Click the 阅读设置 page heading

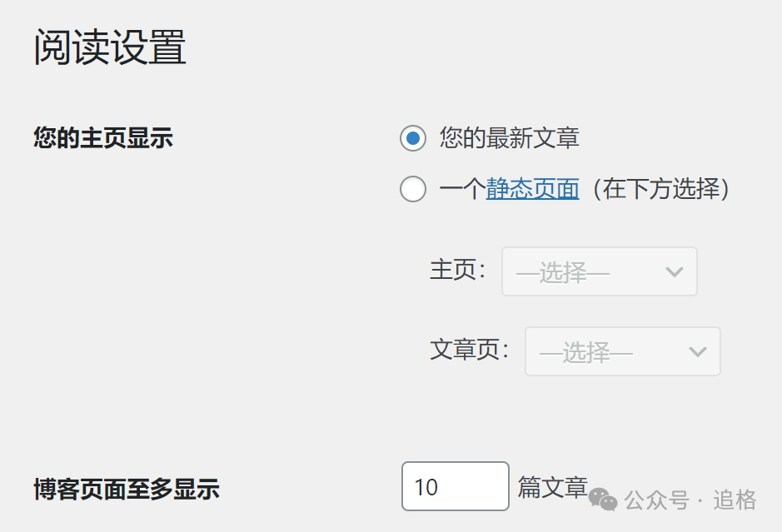(110, 47)
